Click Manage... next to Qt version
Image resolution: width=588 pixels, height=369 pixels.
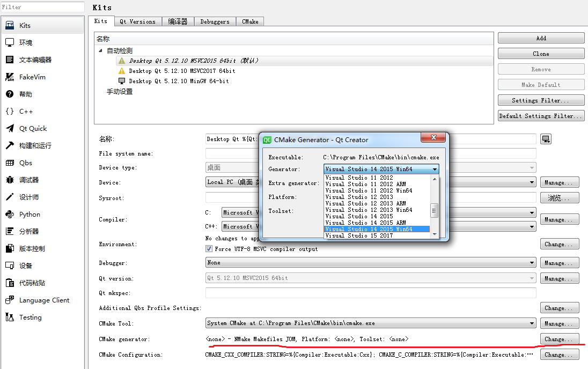pyautogui.click(x=560, y=278)
